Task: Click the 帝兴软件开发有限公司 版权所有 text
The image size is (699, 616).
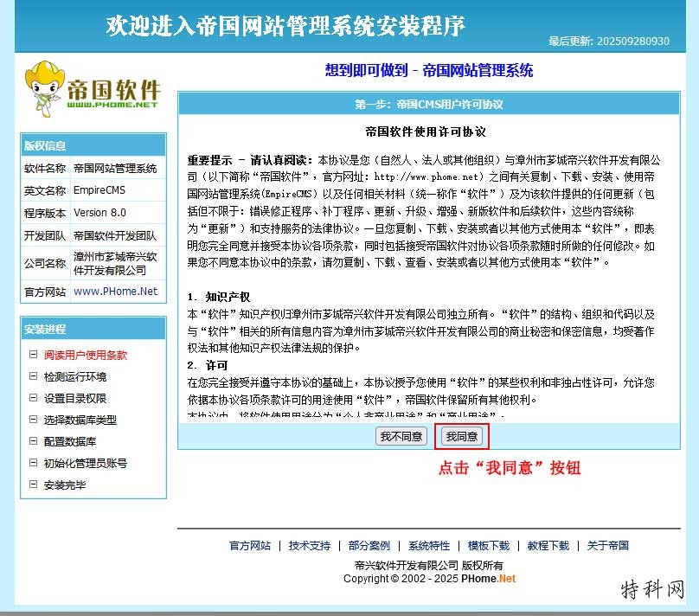Action: [x=429, y=565]
